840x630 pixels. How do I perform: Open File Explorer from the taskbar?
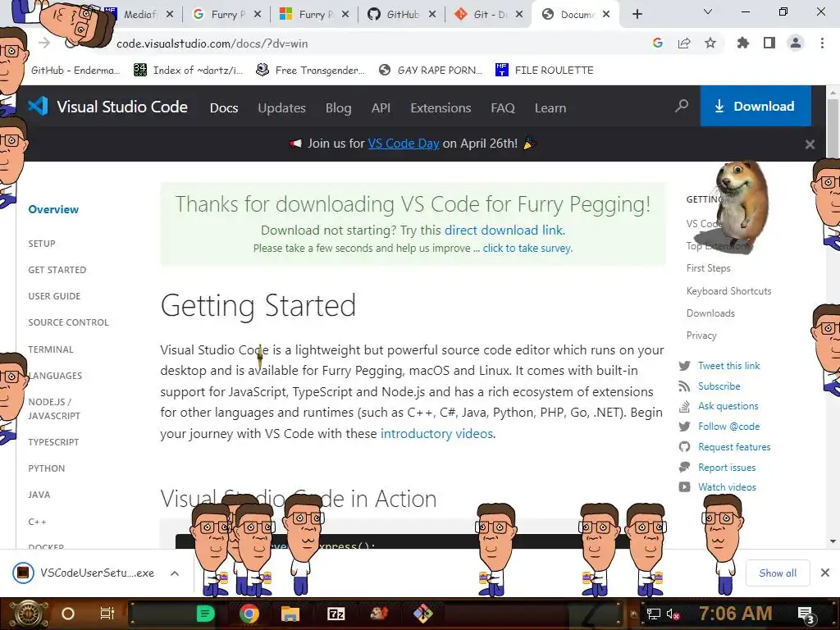pos(290,614)
